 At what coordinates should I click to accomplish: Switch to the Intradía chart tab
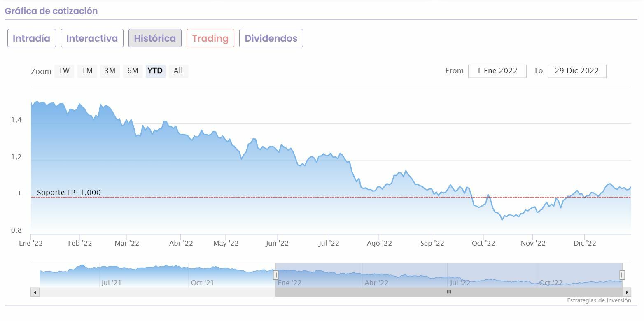(31, 38)
